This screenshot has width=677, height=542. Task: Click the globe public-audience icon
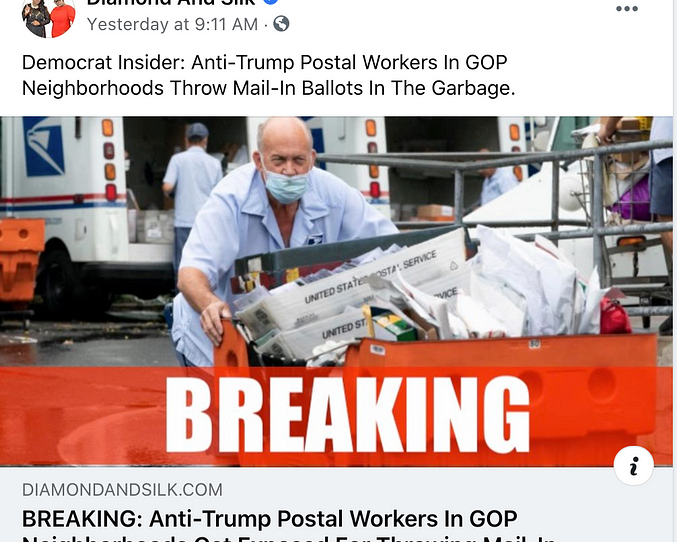(x=281, y=24)
